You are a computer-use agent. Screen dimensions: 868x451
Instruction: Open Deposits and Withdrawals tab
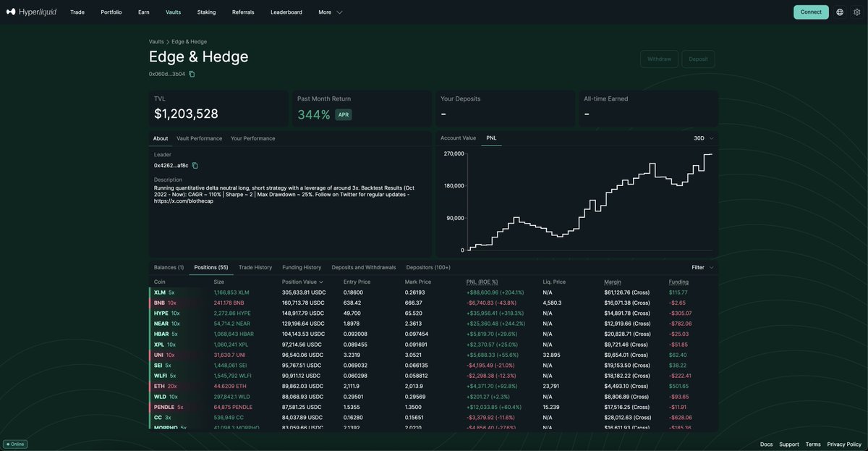pos(364,267)
